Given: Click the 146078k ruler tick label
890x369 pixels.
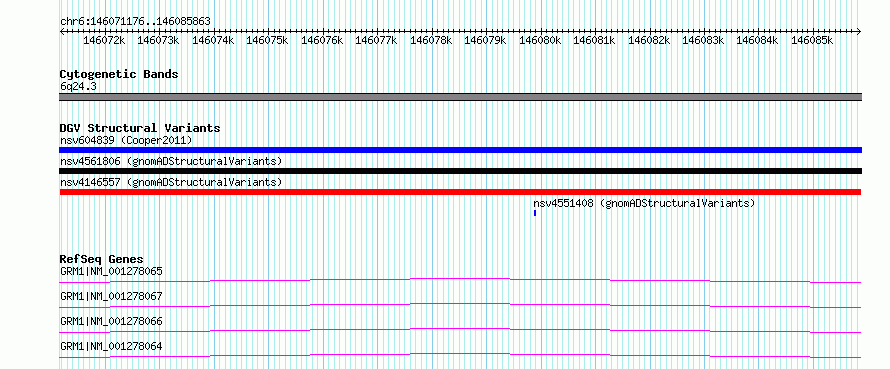Looking at the screenshot, I should (x=431, y=40).
